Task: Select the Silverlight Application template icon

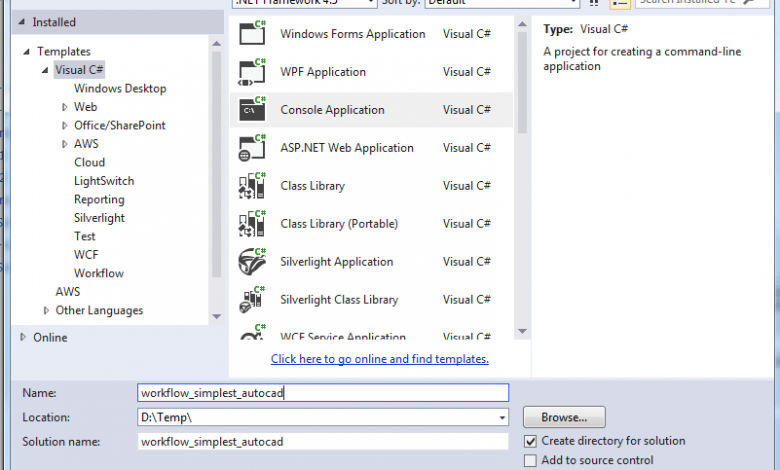Action: (x=252, y=262)
